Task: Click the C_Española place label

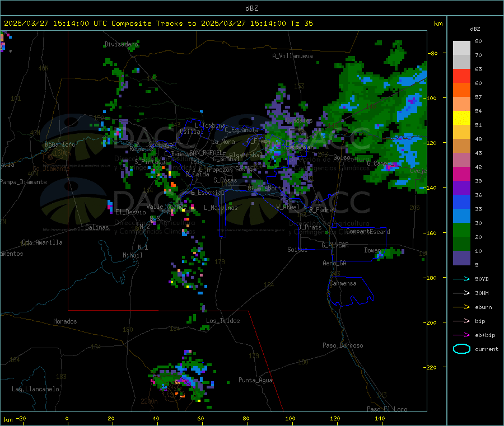Action: (241, 130)
